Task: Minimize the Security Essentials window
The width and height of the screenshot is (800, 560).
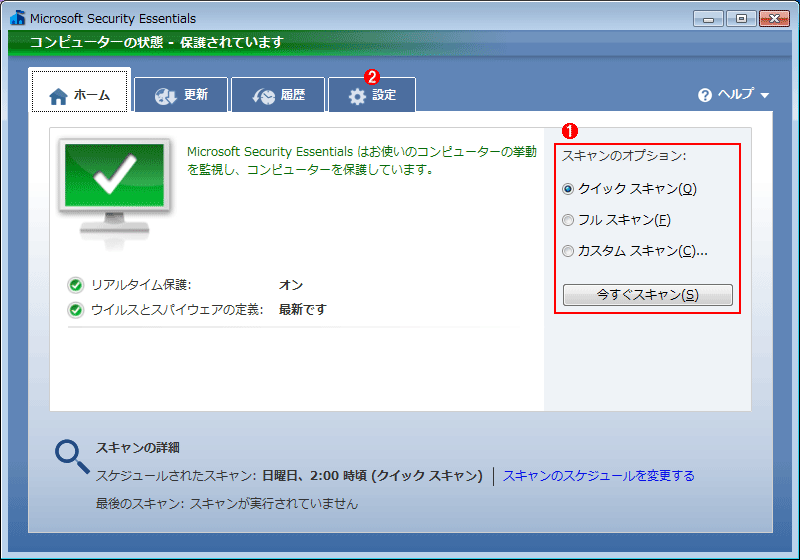Action: pyautogui.click(x=708, y=19)
